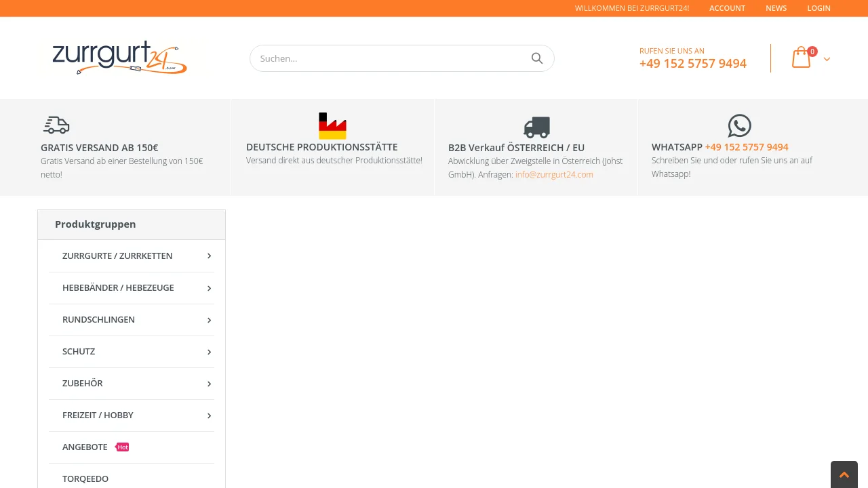Expand Zurrgurte / Zurrketten submenu chevron
The width and height of the screenshot is (868, 488).
pyautogui.click(x=209, y=256)
